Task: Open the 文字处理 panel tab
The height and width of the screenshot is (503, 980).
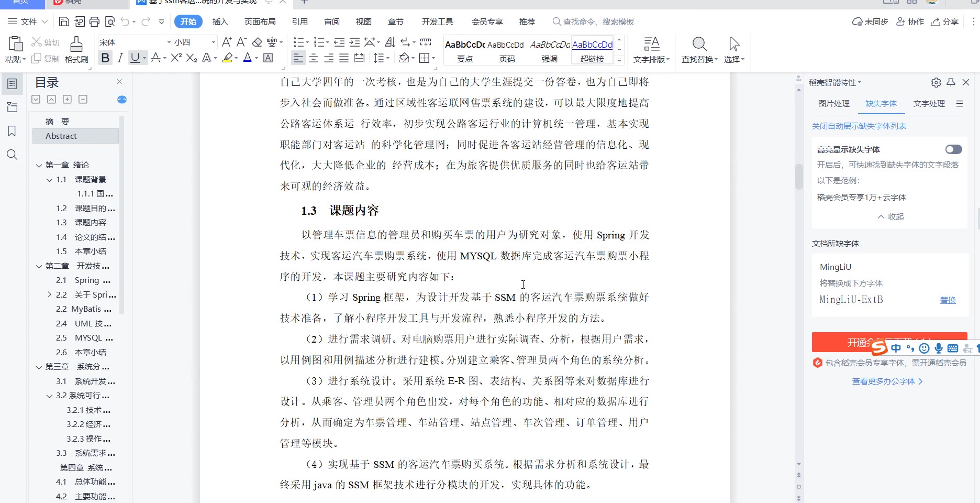Action: [929, 103]
